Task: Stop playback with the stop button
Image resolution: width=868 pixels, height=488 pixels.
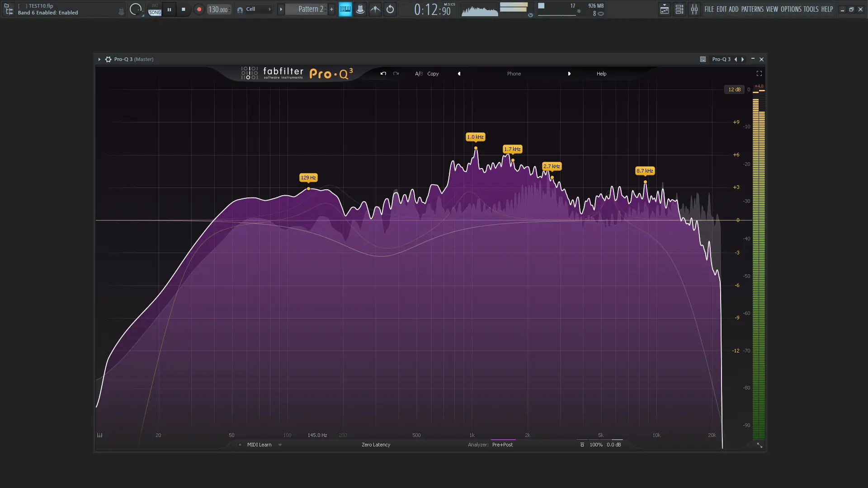Action: tap(183, 9)
